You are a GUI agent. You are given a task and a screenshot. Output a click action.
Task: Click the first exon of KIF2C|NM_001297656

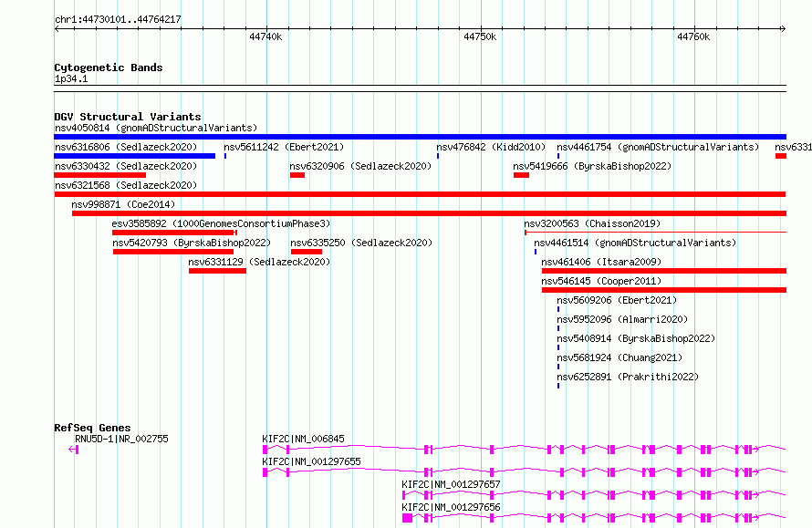[408, 518]
